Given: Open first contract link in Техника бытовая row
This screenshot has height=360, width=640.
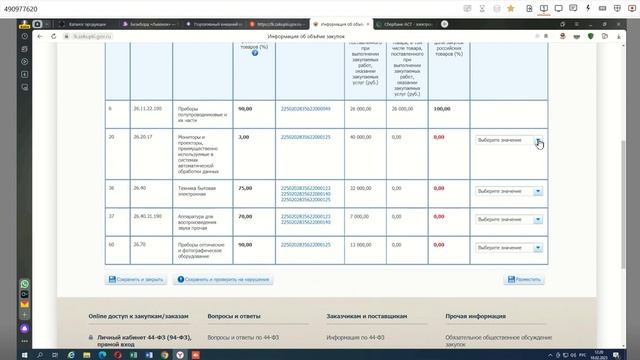Looking at the screenshot, I should click(x=306, y=188).
